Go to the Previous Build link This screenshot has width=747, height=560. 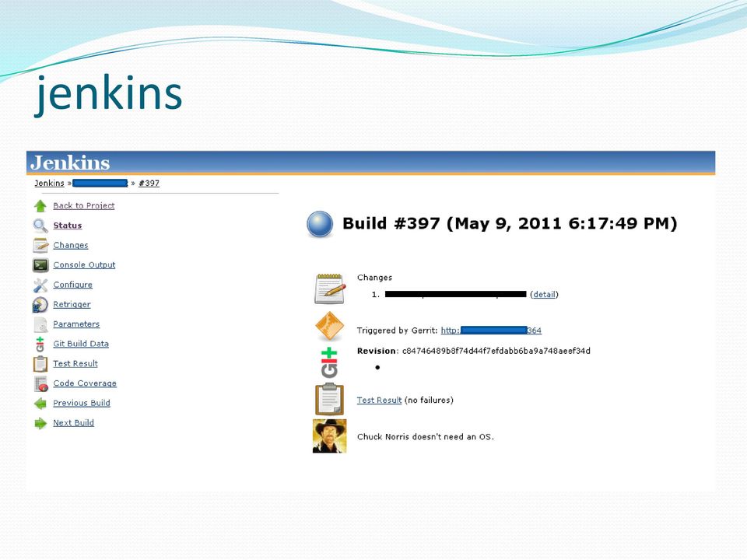click(82, 404)
